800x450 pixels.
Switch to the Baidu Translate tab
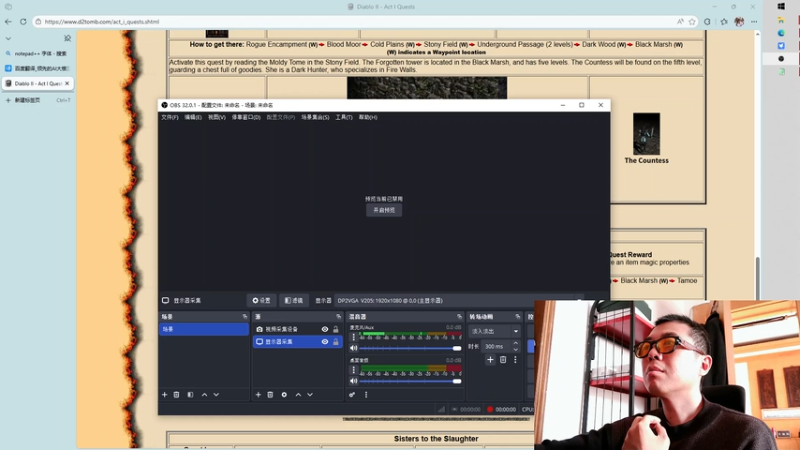(38, 68)
